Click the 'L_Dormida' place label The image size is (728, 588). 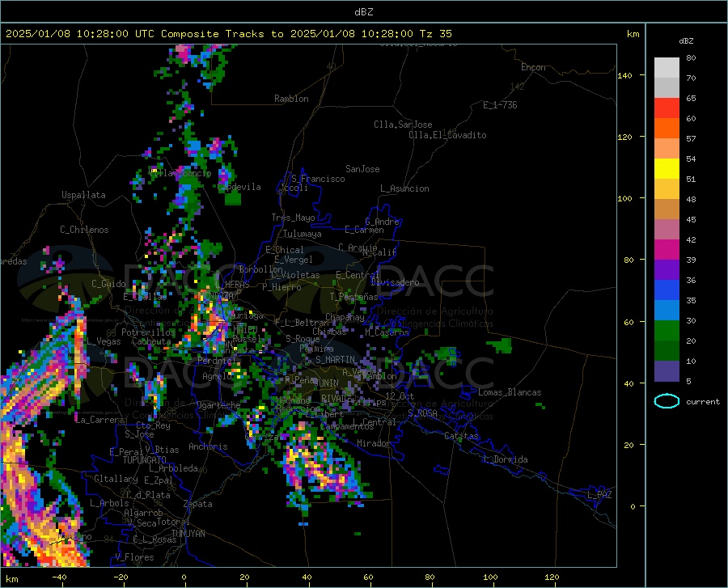coord(505,459)
